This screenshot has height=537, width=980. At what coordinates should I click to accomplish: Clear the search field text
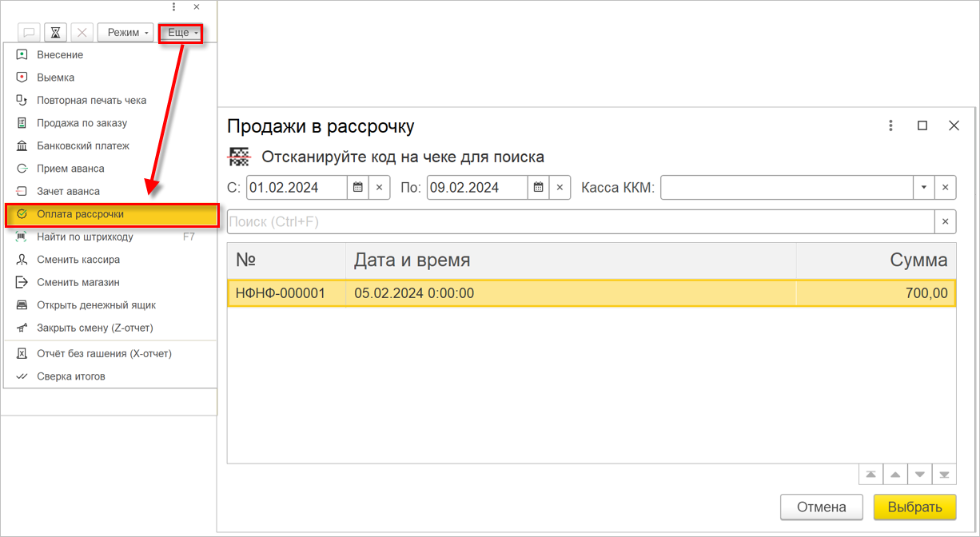(x=945, y=221)
